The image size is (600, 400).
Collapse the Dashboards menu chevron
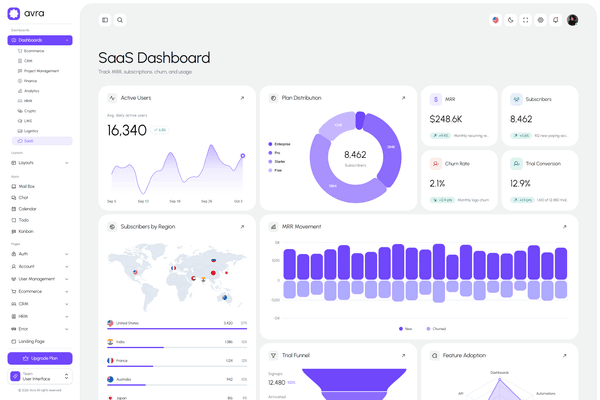pos(67,40)
